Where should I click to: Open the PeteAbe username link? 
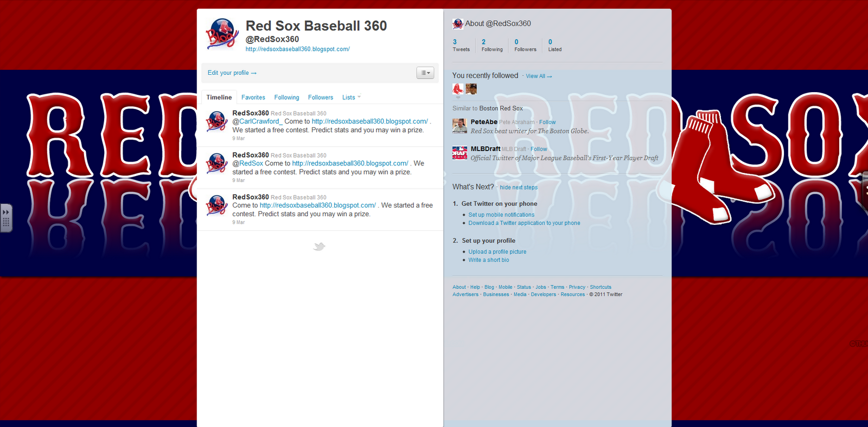484,122
